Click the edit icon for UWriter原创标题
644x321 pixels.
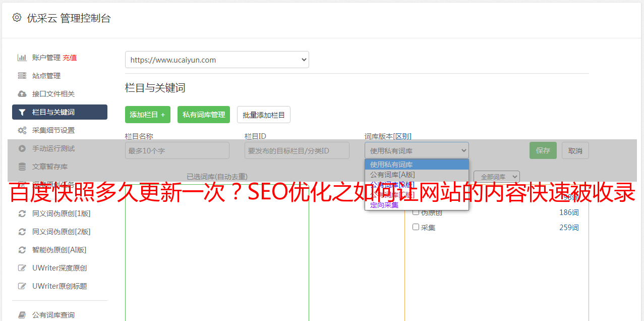pos(22,286)
